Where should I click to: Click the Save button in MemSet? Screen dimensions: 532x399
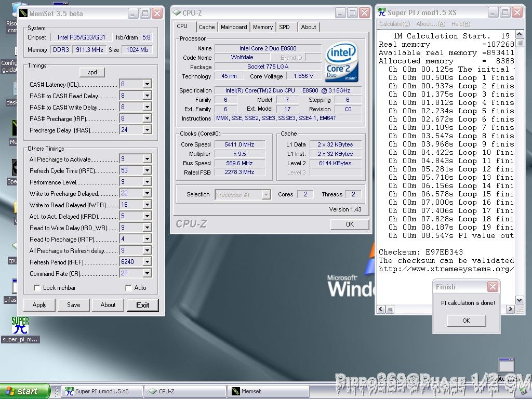pyautogui.click(x=74, y=305)
